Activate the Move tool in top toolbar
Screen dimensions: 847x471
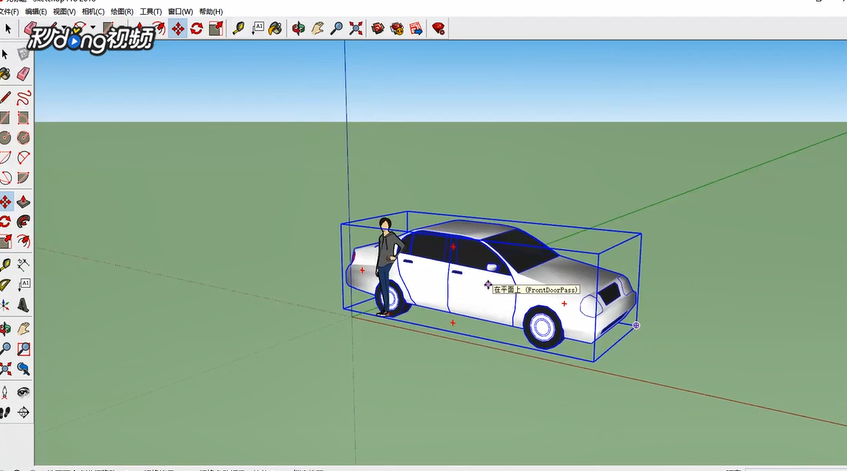point(178,29)
